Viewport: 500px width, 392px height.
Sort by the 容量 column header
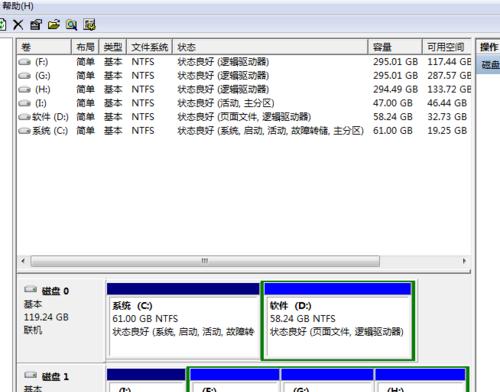(x=395, y=47)
